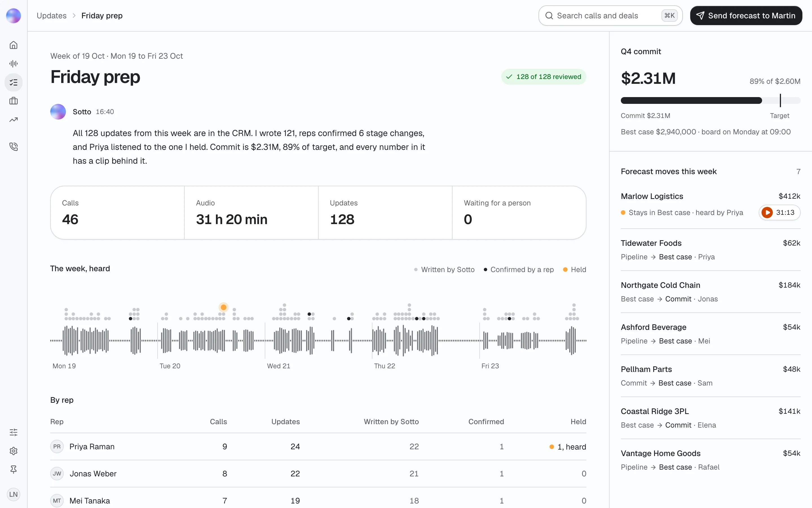812x508 pixels.
Task: Open the settings gear sidebar icon
Action: (14, 451)
